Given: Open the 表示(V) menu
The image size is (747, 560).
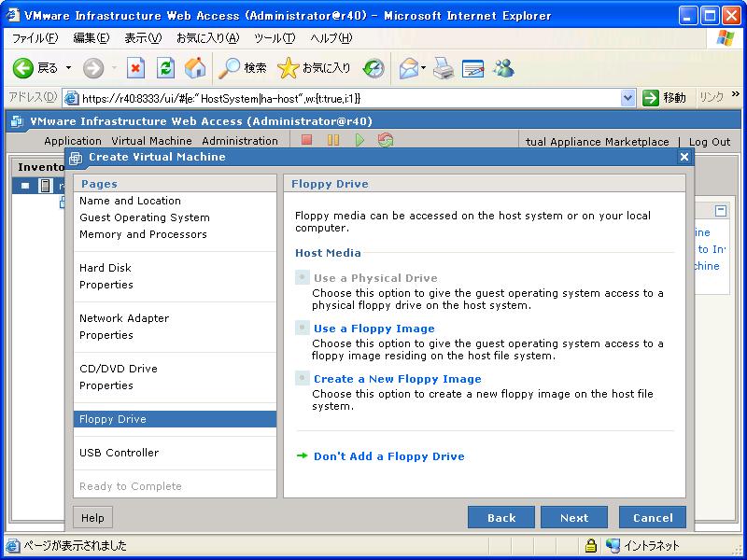Looking at the screenshot, I should 143,38.
